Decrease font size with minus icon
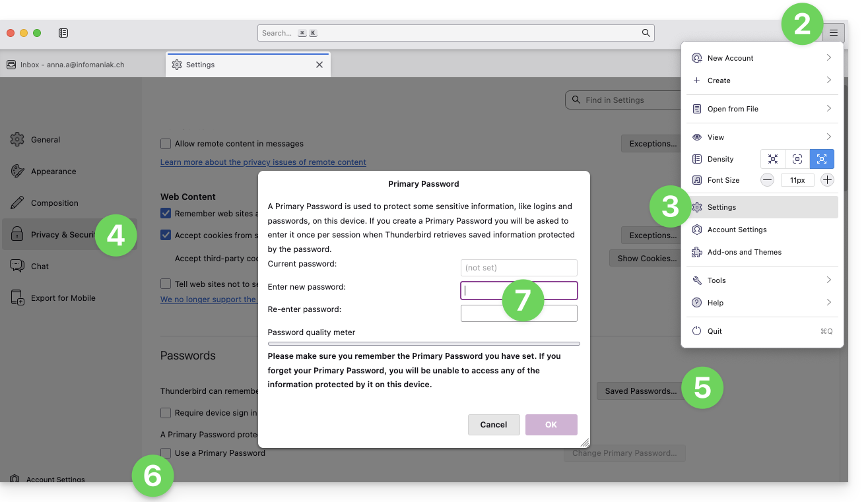 pyautogui.click(x=767, y=180)
